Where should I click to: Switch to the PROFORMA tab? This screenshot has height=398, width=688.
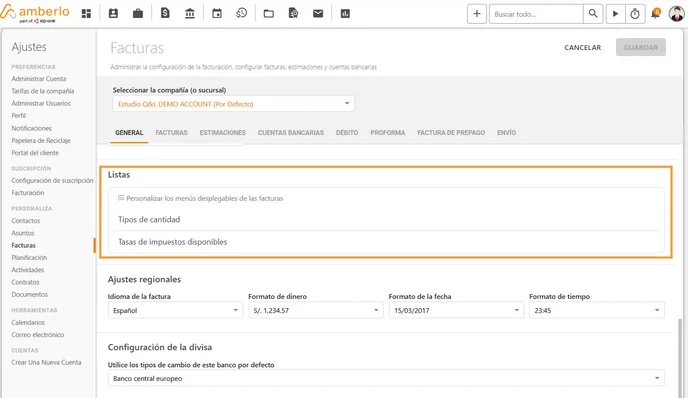click(x=387, y=133)
